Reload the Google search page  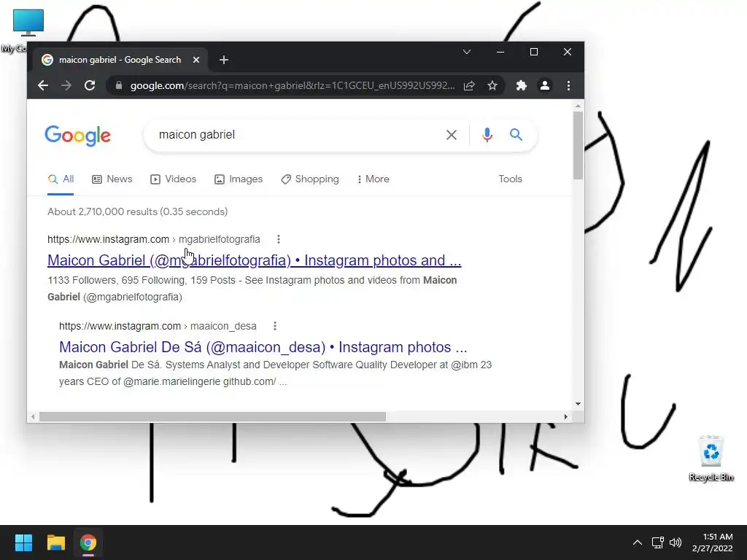point(90,86)
